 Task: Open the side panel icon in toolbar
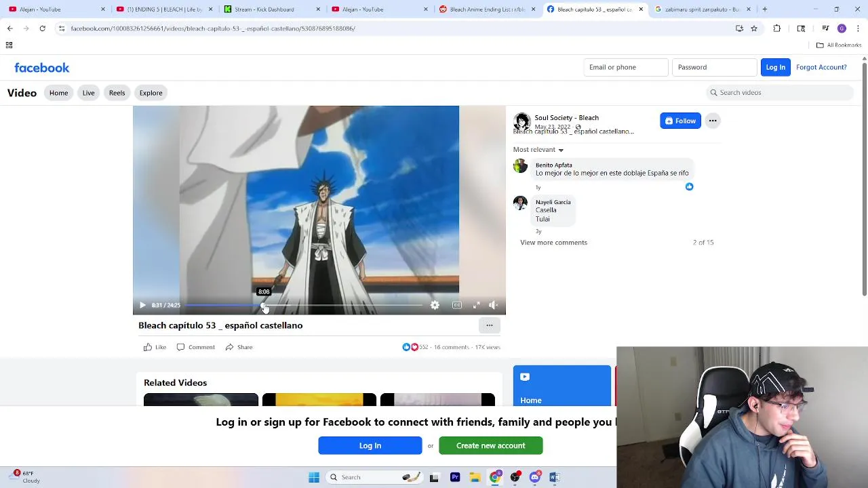tap(801, 28)
